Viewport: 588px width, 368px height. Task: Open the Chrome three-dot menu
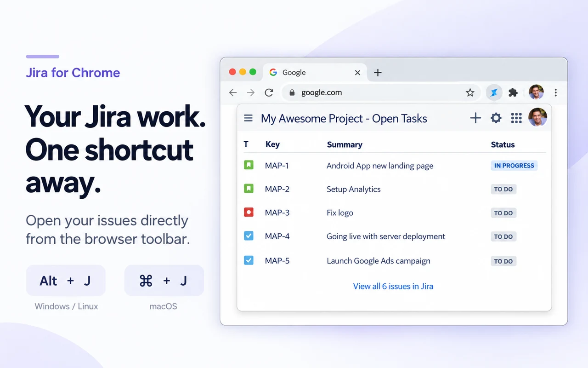[x=556, y=92]
